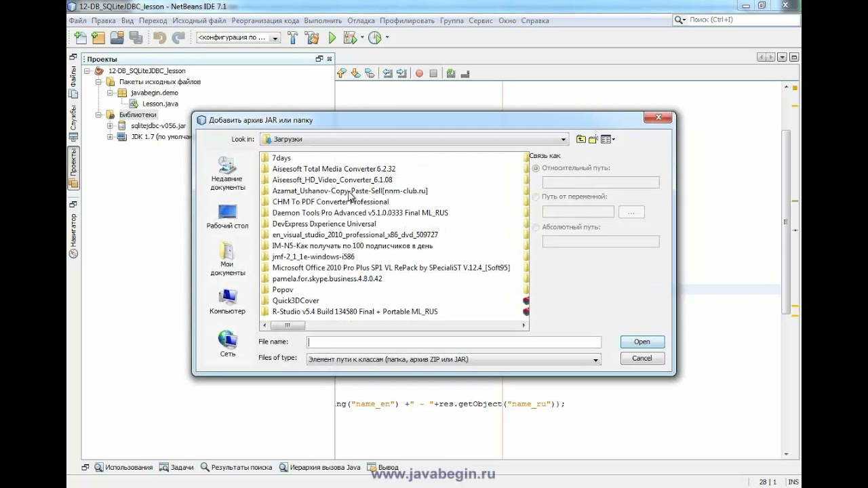Open the Файл menu
868x488 pixels.
[x=77, y=20]
